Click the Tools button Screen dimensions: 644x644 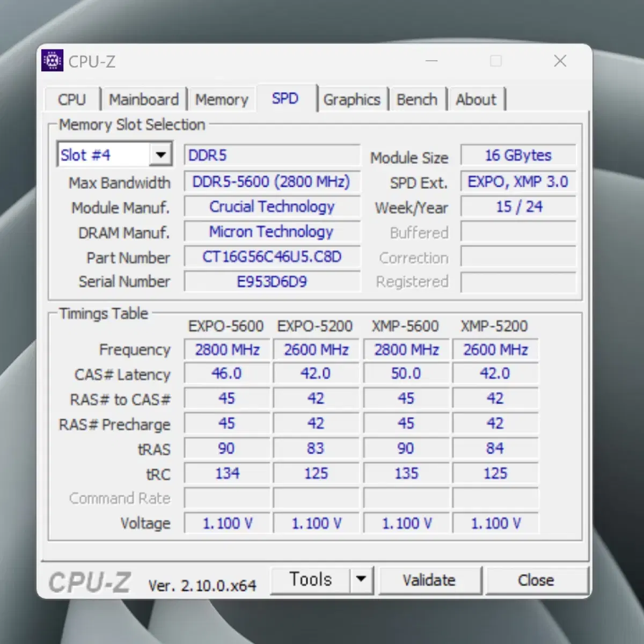tap(310, 580)
